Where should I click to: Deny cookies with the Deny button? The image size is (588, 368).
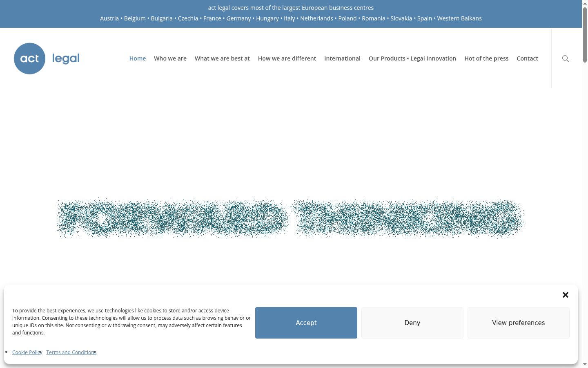point(412,323)
